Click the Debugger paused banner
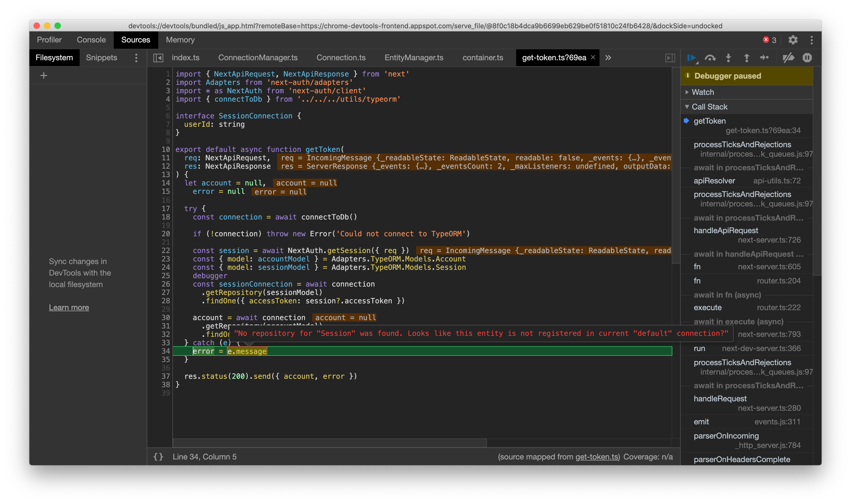 pyautogui.click(x=747, y=76)
